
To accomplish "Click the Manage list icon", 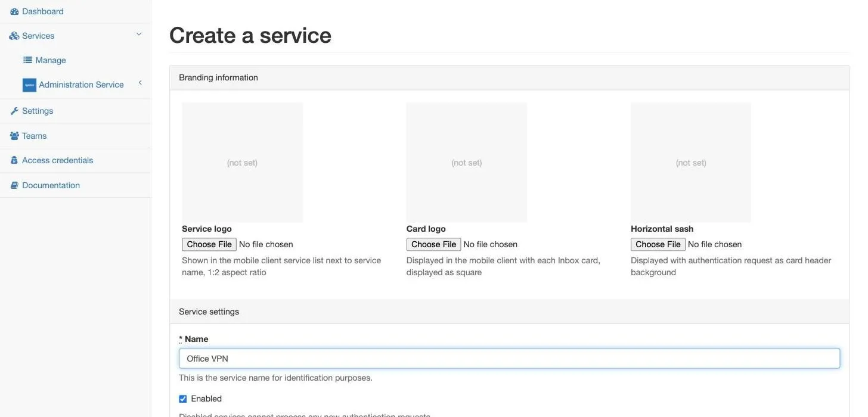I will 27,60.
